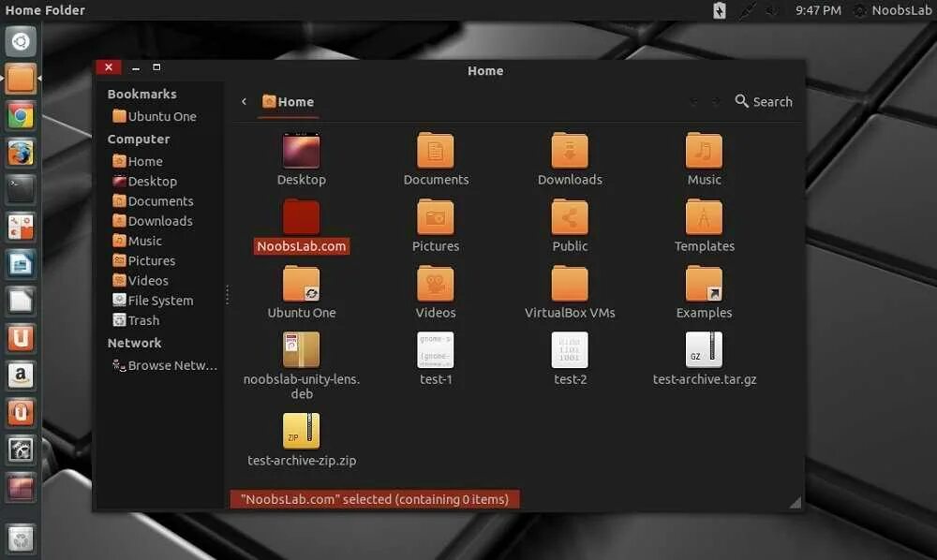Click the Home breadcrumb in path bar
Image resolution: width=937 pixels, height=560 pixels.
click(288, 102)
